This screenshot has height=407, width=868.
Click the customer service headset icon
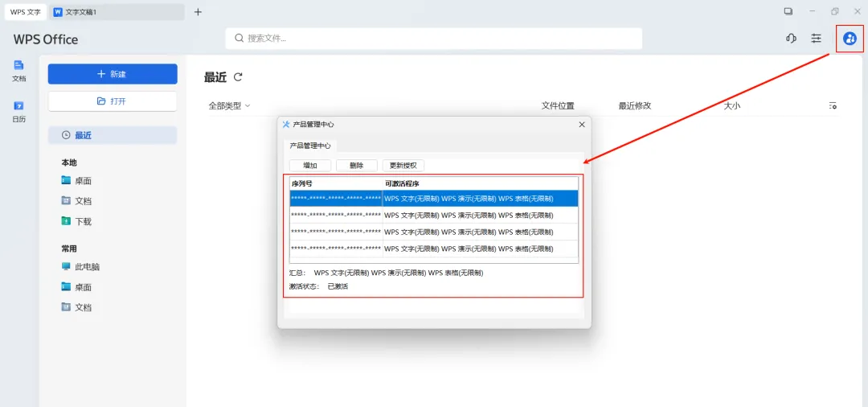point(791,39)
